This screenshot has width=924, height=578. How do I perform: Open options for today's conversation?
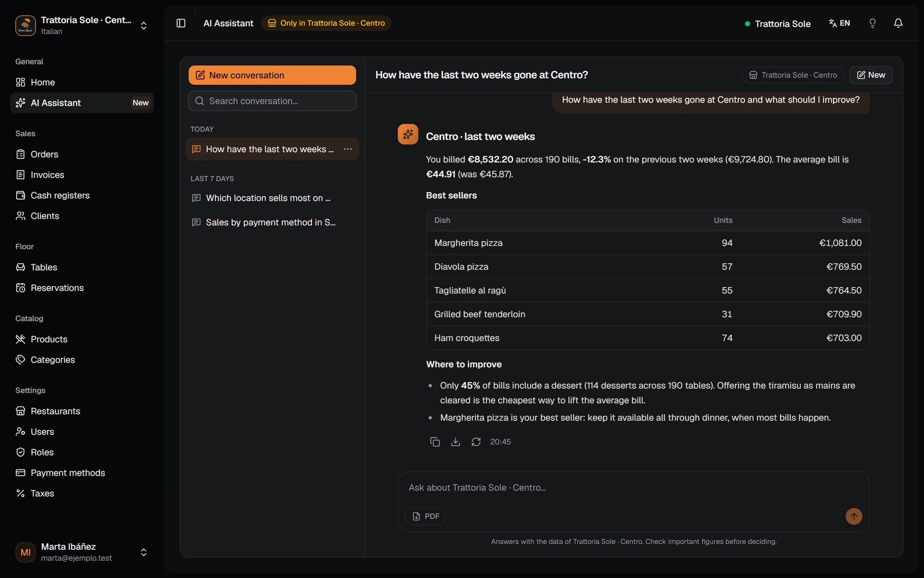[x=347, y=149]
